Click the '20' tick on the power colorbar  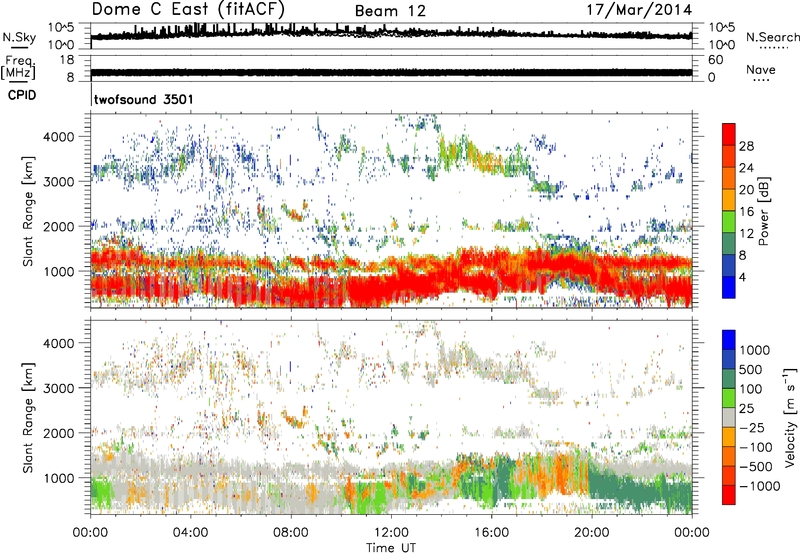click(746, 190)
